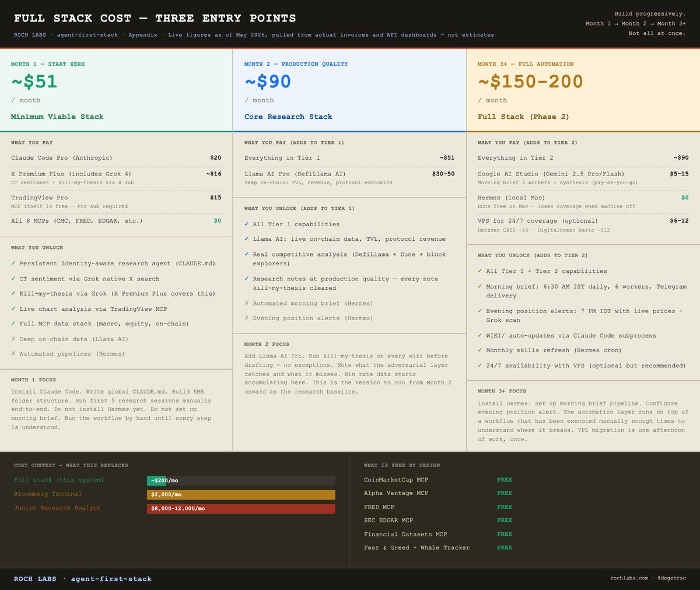Click 'agent-first-stack' in the footer
This screenshot has height=590, width=700.
click(111, 579)
